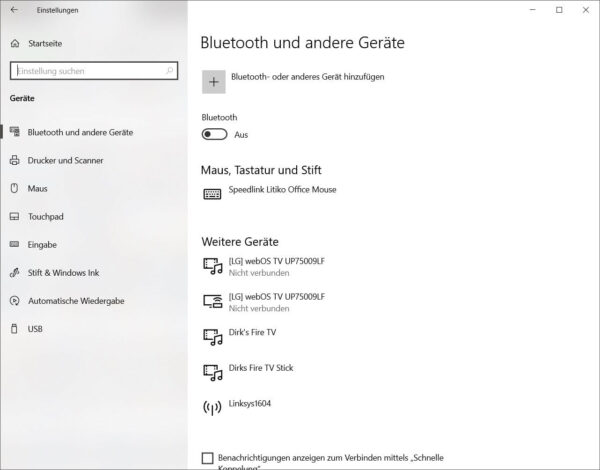
Task: Click the keyboard icon for Speedlink Litiko Office Mouse
Action: point(212,194)
